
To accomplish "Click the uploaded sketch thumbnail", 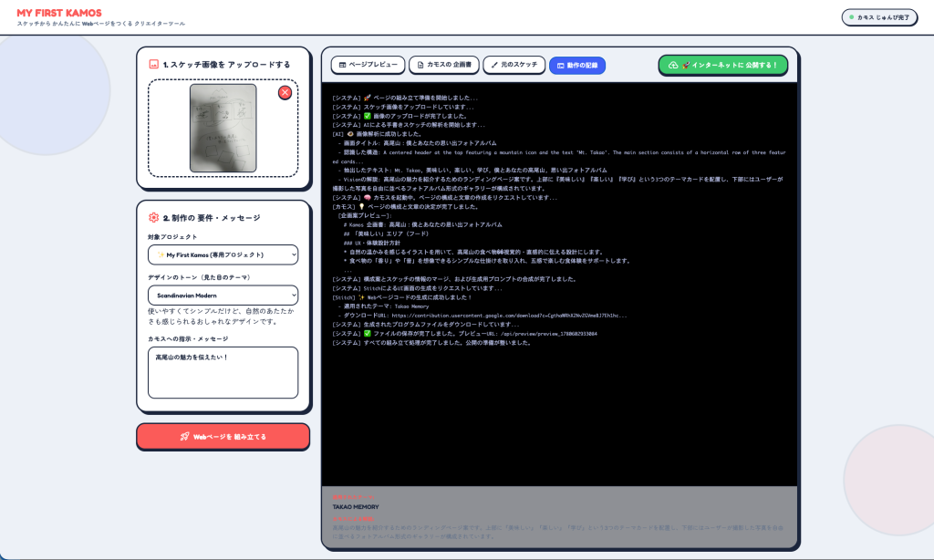I will tap(223, 128).
